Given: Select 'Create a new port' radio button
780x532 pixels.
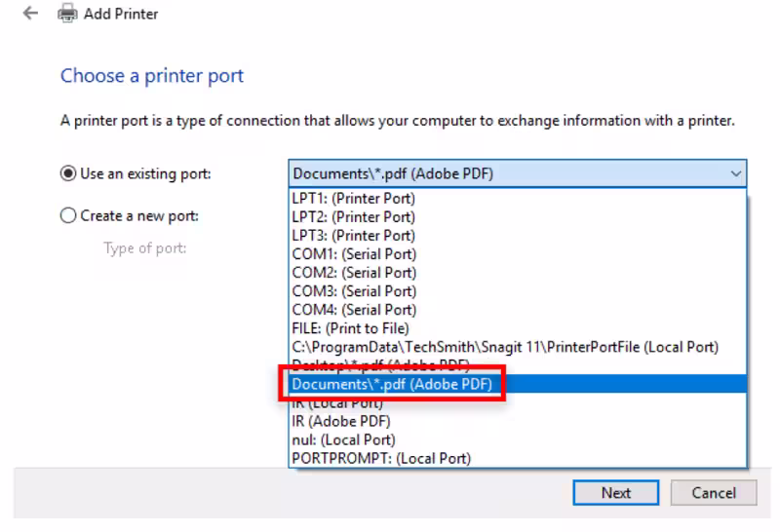Looking at the screenshot, I should click(x=68, y=216).
